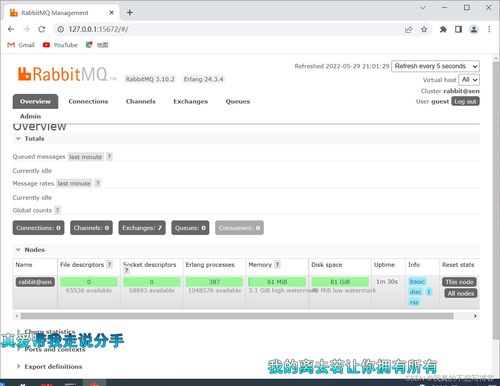Image resolution: width=500 pixels, height=386 pixels.
Task: Click the share page icon in address bar
Action: [408, 29]
